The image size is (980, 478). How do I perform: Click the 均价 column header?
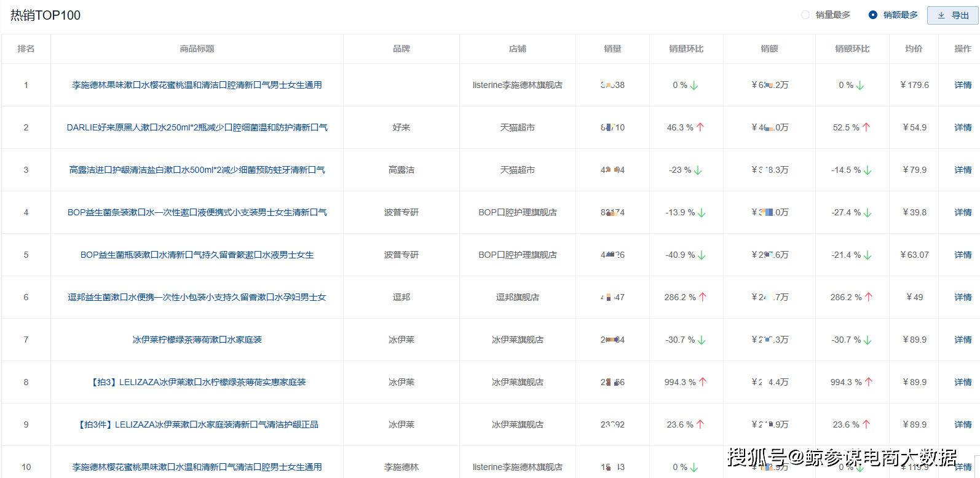[914, 49]
